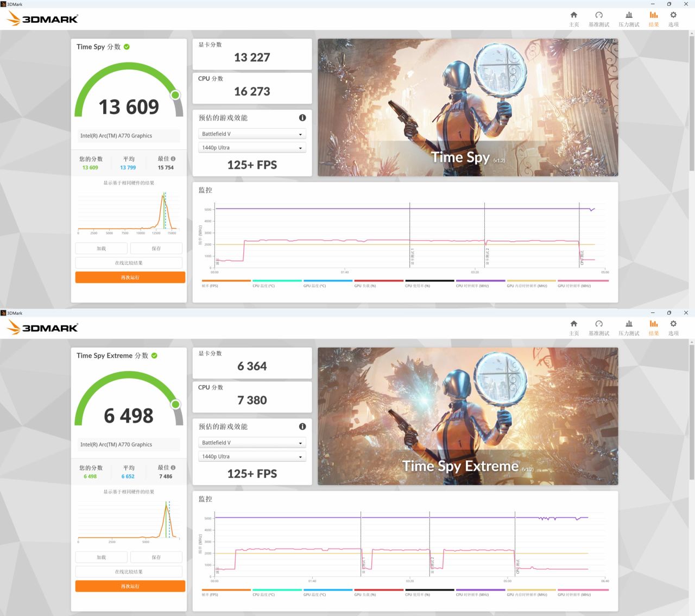
Task: Click the Time Spy (v1.2) artwork thumbnail
Action: point(468,107)
